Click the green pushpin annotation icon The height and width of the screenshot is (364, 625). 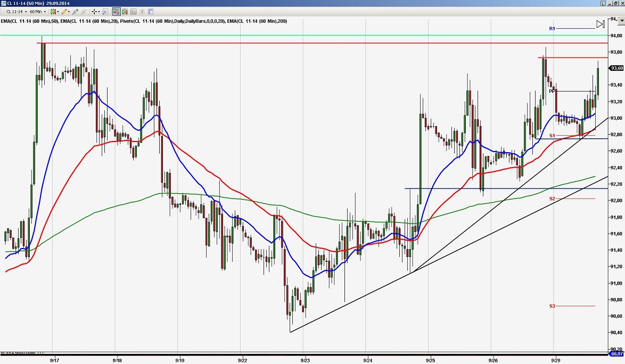(x=75, y=12)
